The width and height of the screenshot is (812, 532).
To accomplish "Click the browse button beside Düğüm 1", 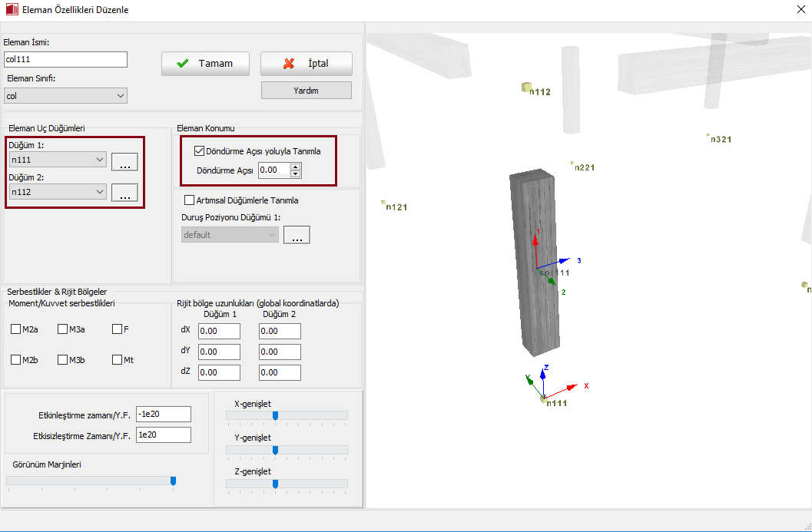I will pyautogui.click(x=124, y=162).
